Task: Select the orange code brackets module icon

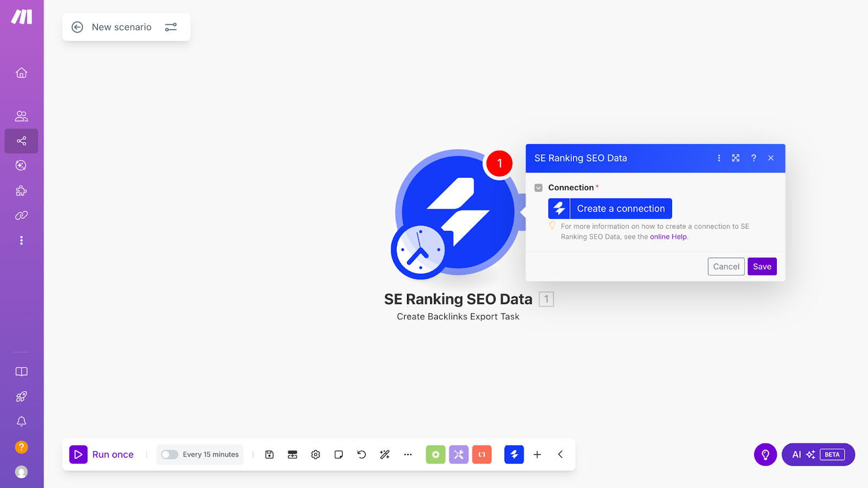Action: coord(482,454)
